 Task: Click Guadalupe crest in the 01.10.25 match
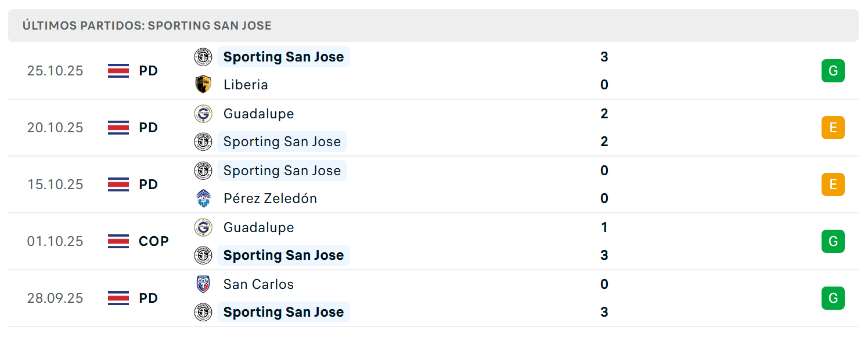click(x=203, y=227)
